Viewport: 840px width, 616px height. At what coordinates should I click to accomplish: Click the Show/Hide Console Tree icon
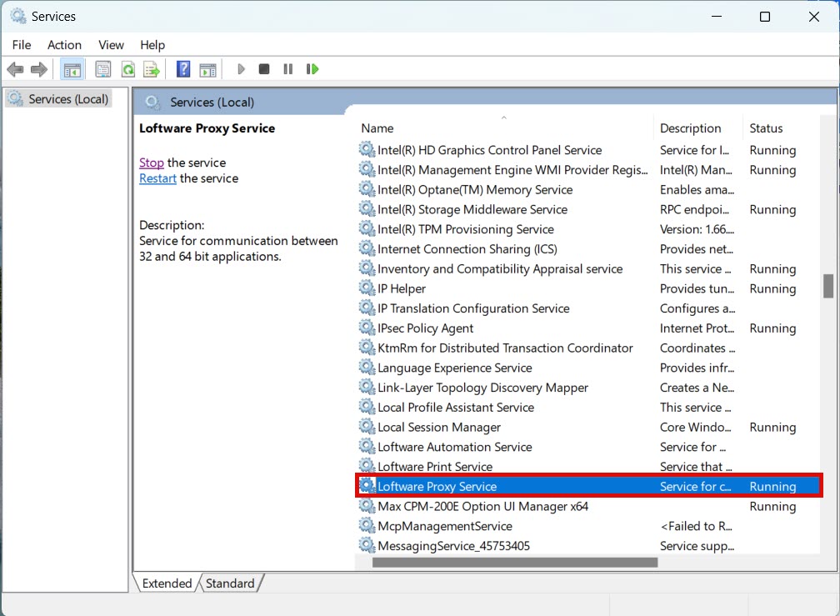click(72, 69)
